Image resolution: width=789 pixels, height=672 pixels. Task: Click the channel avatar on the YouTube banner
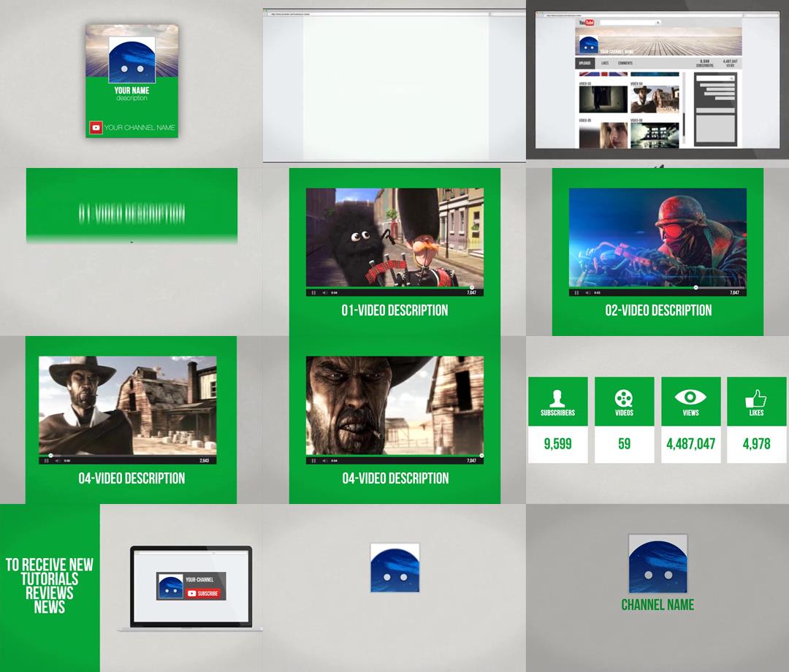coord(588,45)
